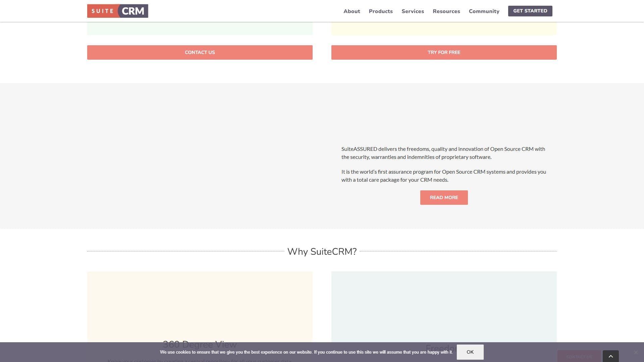The image size is (644, 362).
Task: Open the About menu
Action: [x=352, y=11]
